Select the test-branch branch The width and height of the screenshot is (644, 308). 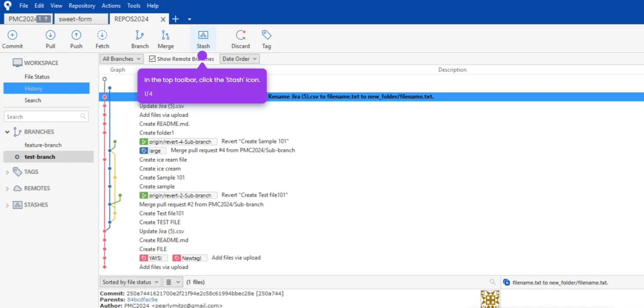click(48, 157)
